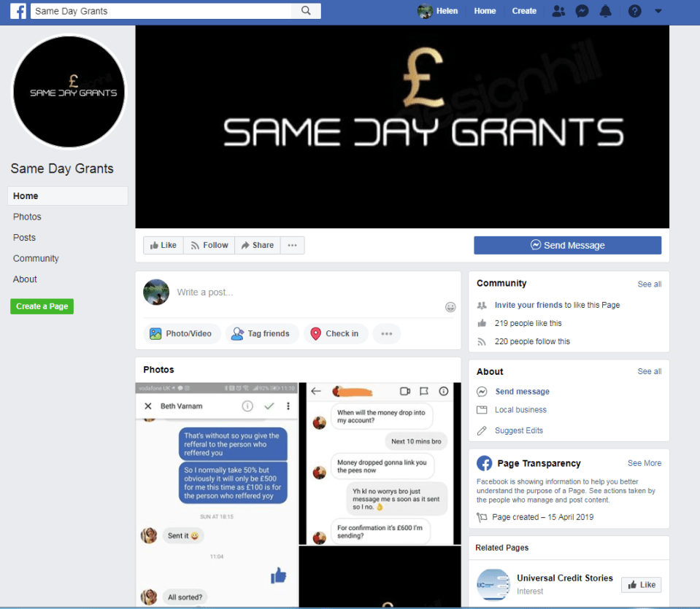Click the Facebook logo icon

[18, 11]
